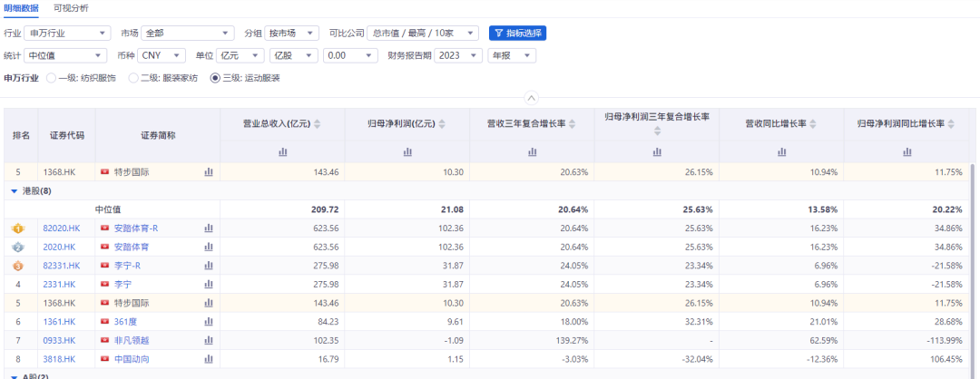Open the 行业 申万行业 dropdown

coord(69,33)
